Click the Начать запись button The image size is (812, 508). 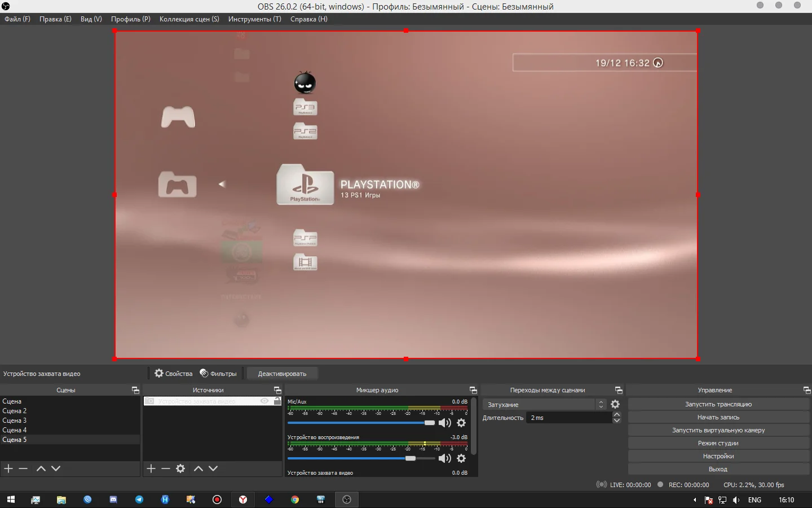[718, 417]
